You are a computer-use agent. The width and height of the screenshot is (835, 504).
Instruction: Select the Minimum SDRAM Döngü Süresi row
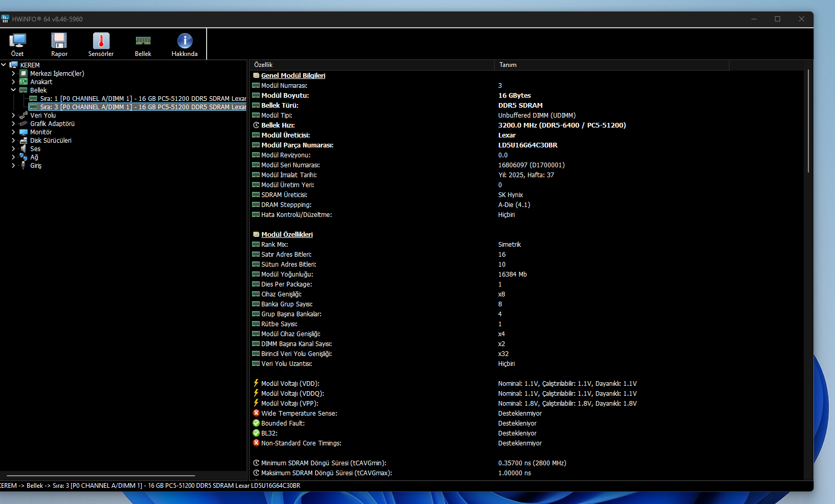point(527,463)
